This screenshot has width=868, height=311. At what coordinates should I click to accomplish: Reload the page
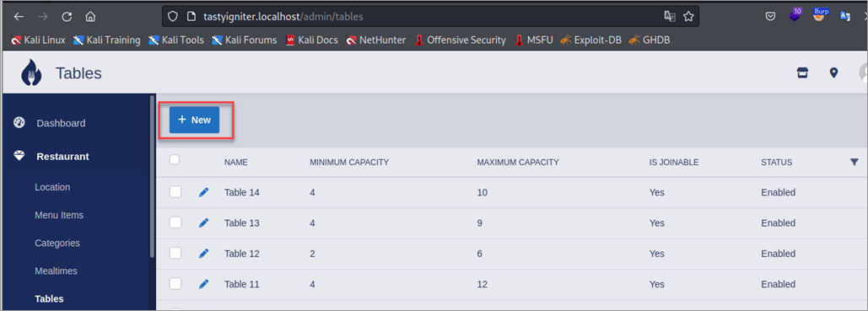pos(67,17)
